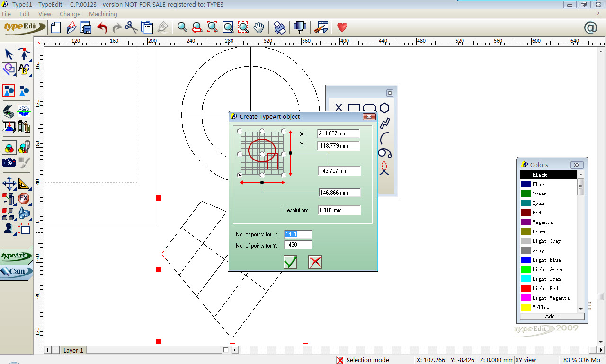Select the bottom-center anchor radio point
The image size is (606, 364).
[262, 175]
